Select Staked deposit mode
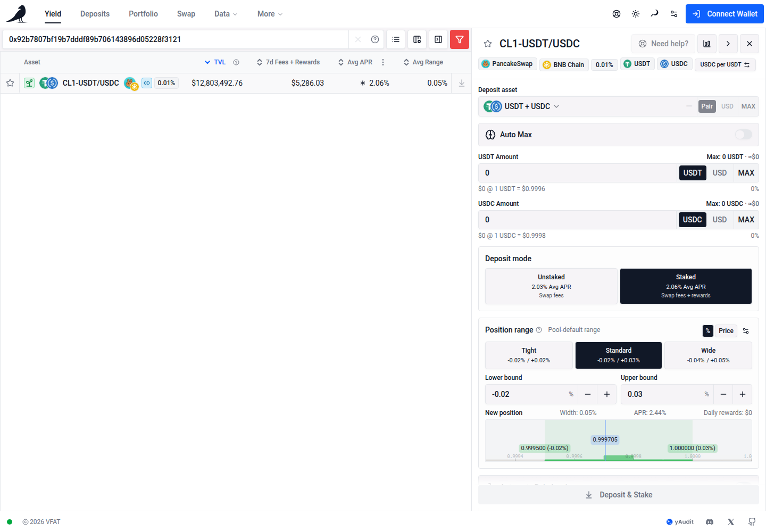This screenshot has width=766, height=532. coord(686,286)
